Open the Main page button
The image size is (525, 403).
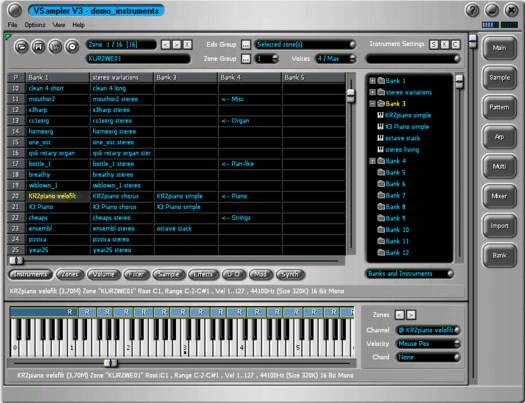[499, 48]
